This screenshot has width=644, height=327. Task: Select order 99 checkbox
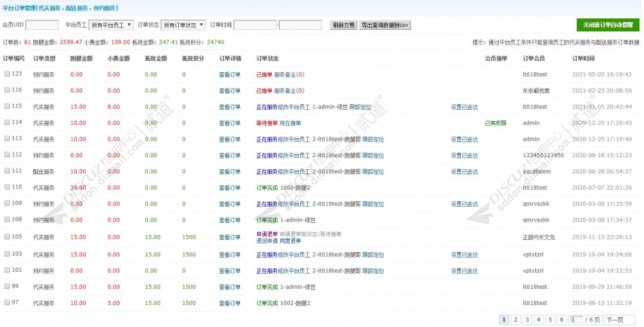pyautogui.click(x=7, y=287)
